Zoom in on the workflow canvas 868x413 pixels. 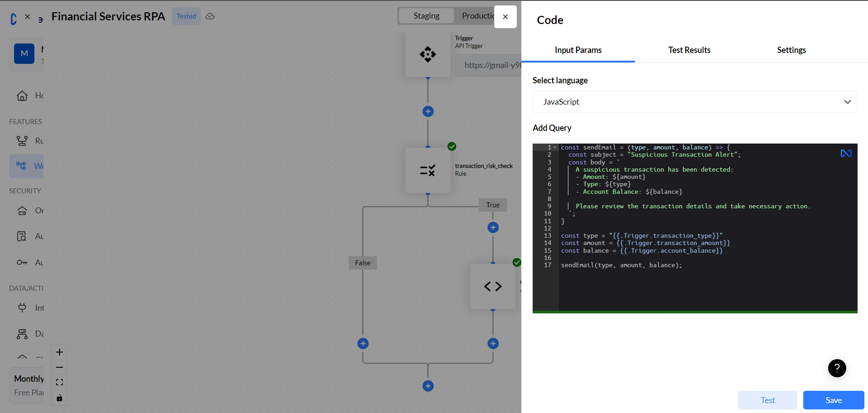pos(59,352)
